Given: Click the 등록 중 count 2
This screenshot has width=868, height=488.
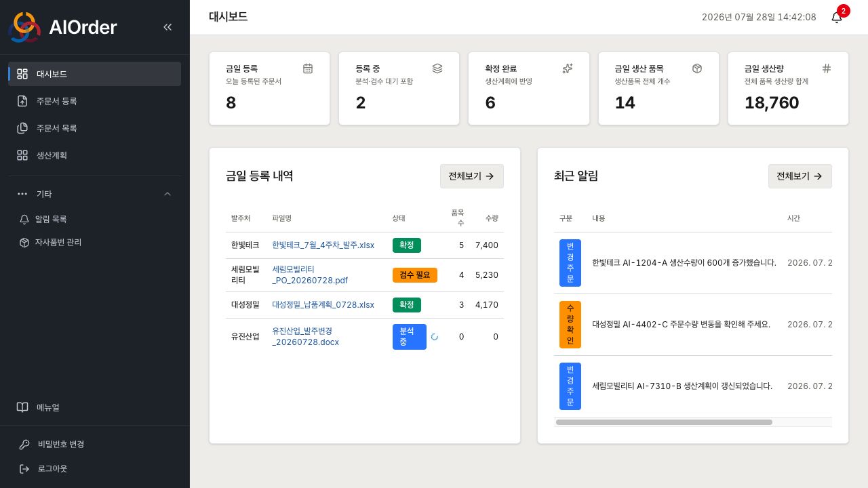Looking at the screenshot, I should click(x=361, y=103).
